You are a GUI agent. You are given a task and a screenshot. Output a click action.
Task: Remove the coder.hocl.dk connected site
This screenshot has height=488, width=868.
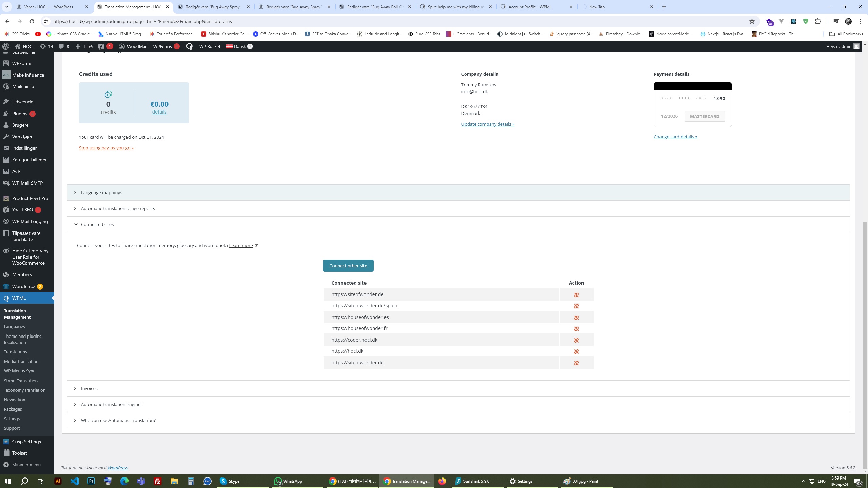[576, 340]
